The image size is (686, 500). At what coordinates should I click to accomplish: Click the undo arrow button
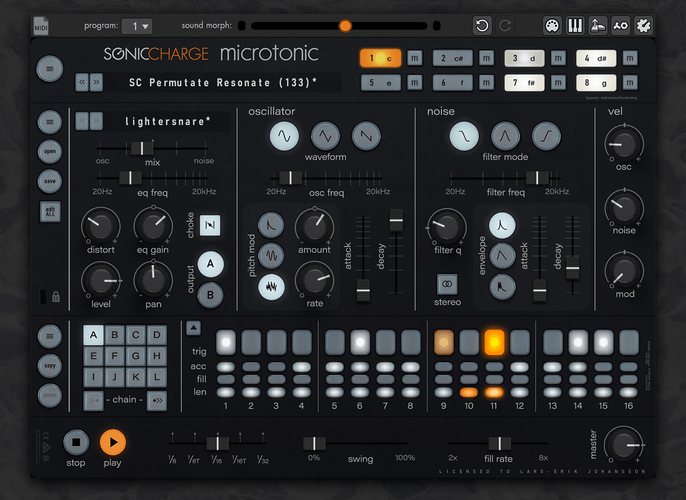point(482,26)
